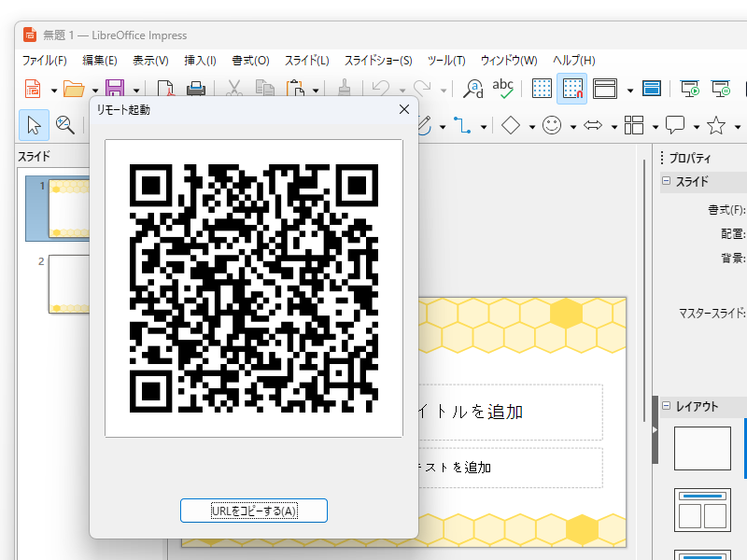Image resolution: width=747 pixels, height=560 pixels.
Task: Click the sidebar hide handle arrow
Action: pyautogui.click(x=655, y=430)
